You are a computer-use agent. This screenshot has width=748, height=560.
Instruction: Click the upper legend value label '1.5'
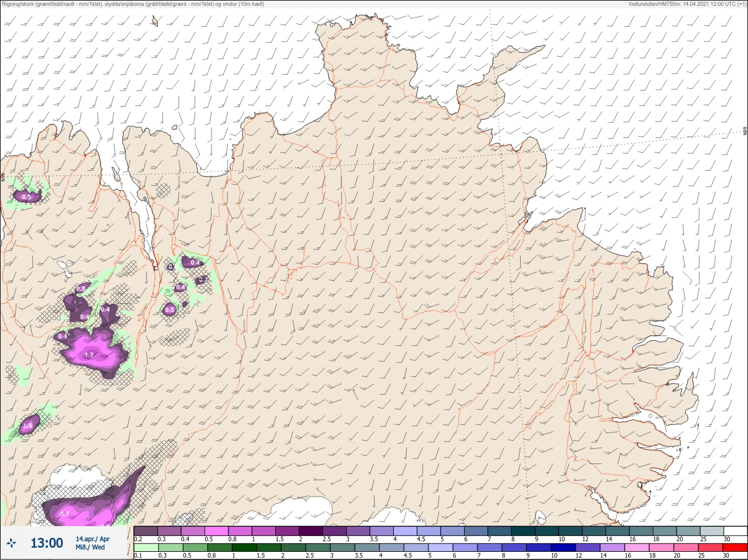pos(280,539)
